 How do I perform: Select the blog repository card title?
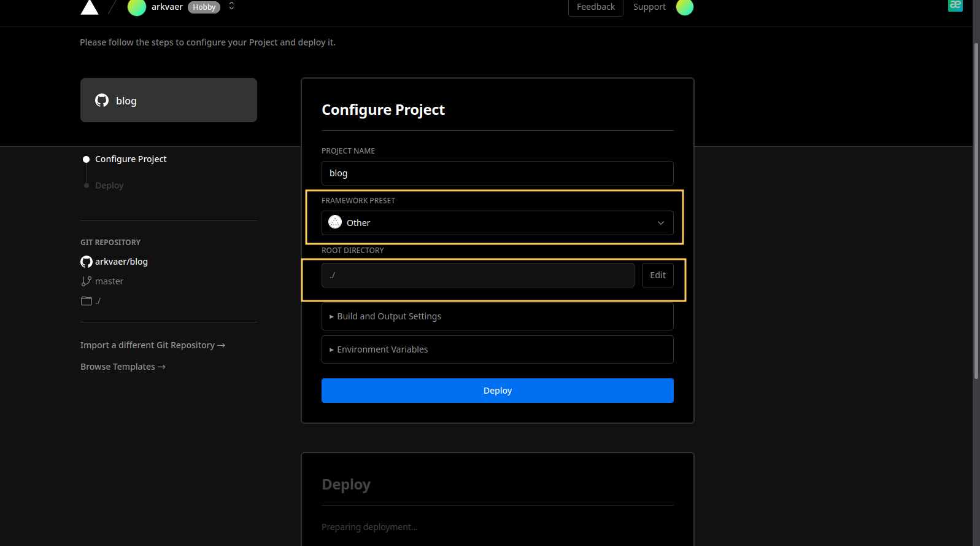point(126,101)
